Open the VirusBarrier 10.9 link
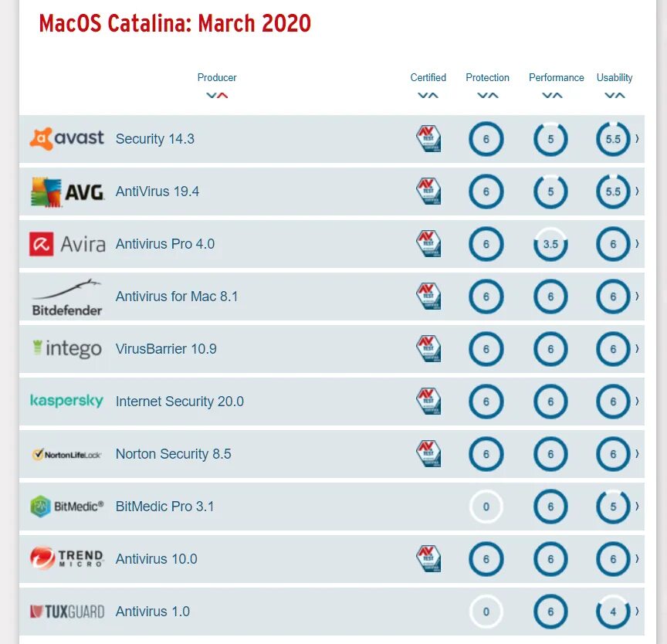The height and width of the screenshot is (644, 667). (x=166, y=349)
